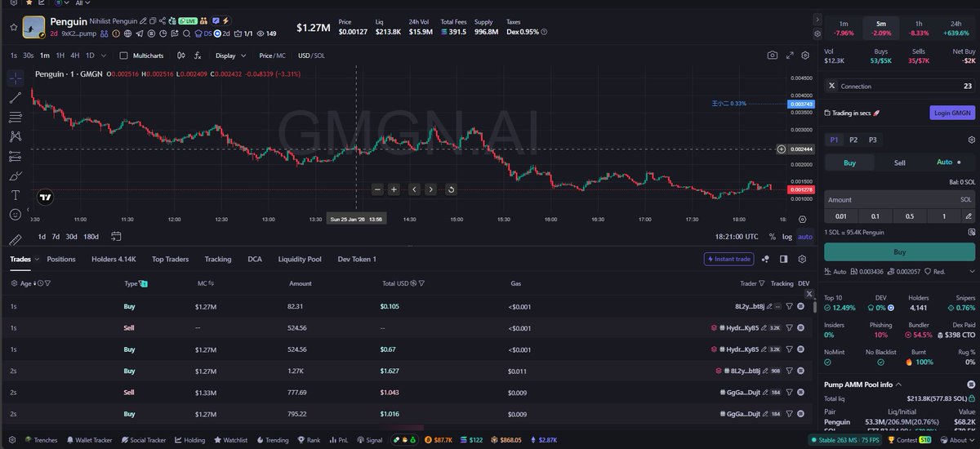Click the Instant trade button

[x=728, y=259]
